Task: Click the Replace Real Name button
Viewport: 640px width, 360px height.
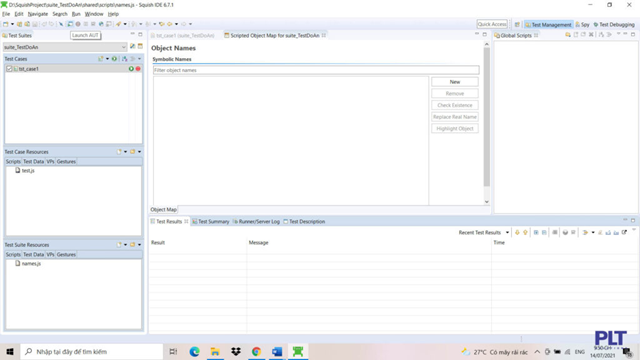Action: pos(455,117)
